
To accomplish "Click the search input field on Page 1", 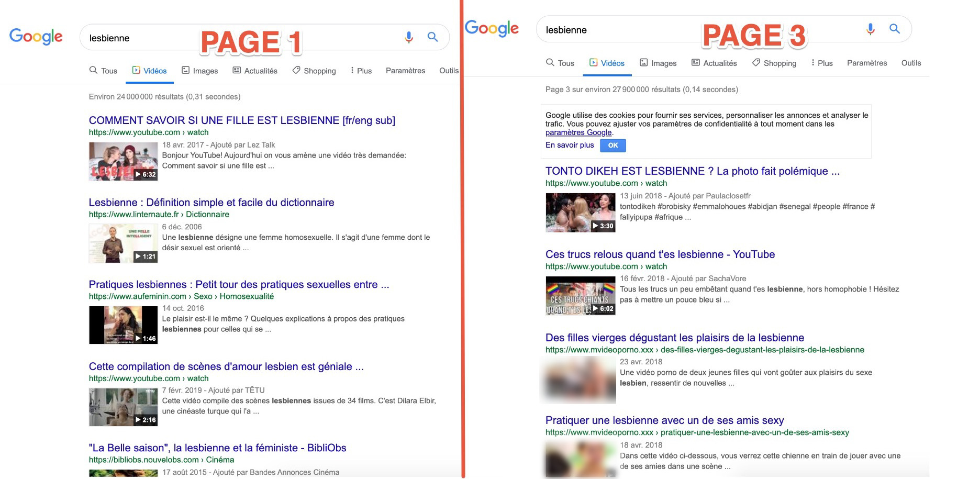I will (264, 37).
